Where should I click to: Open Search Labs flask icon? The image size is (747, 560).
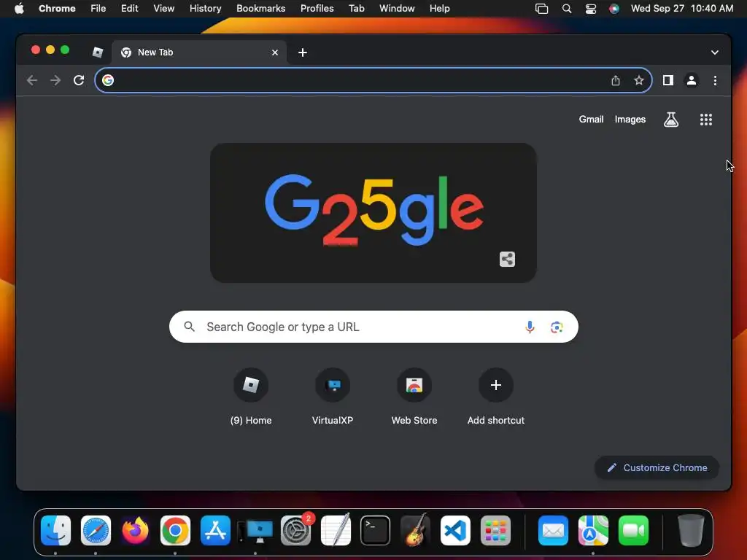point(671,120)
